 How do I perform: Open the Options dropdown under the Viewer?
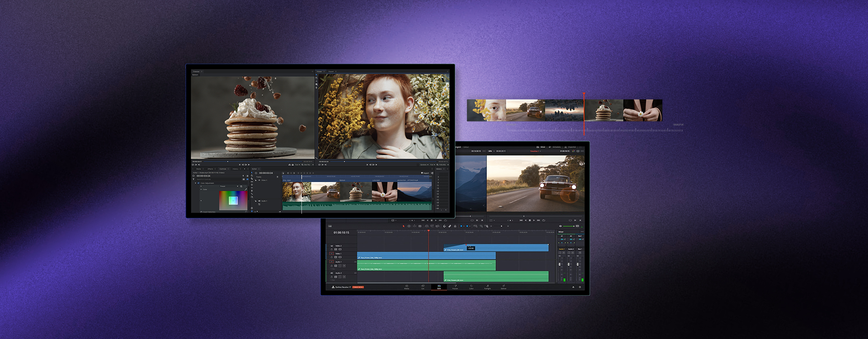[425, 165]
